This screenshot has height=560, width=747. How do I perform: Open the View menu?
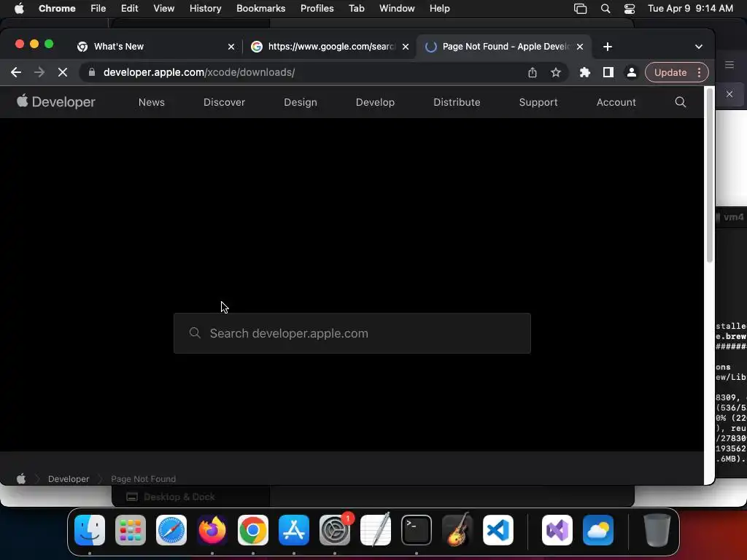click(x=163, y=9)
